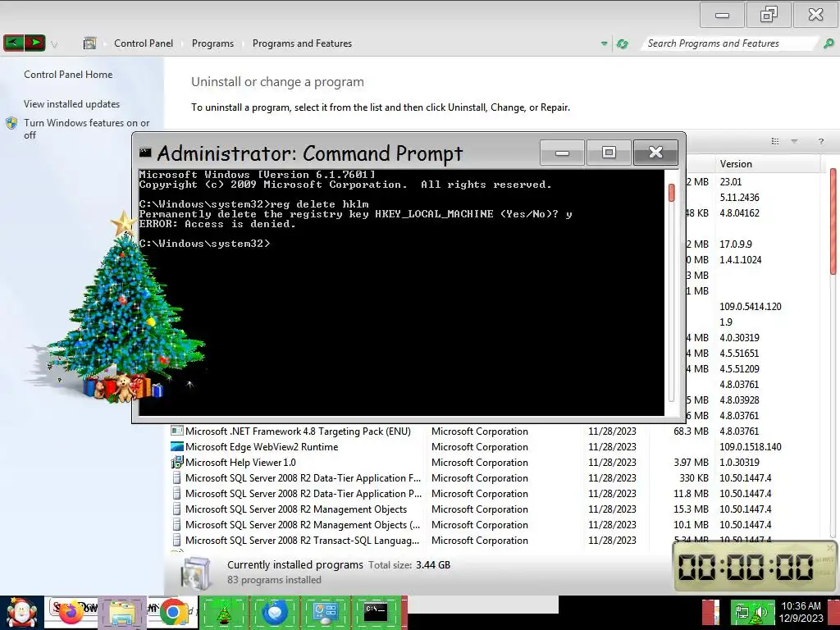Go forward with the green right arrow
Image resolution: width=840 pixels, height=630 pixels.
[x=35, y=43]
